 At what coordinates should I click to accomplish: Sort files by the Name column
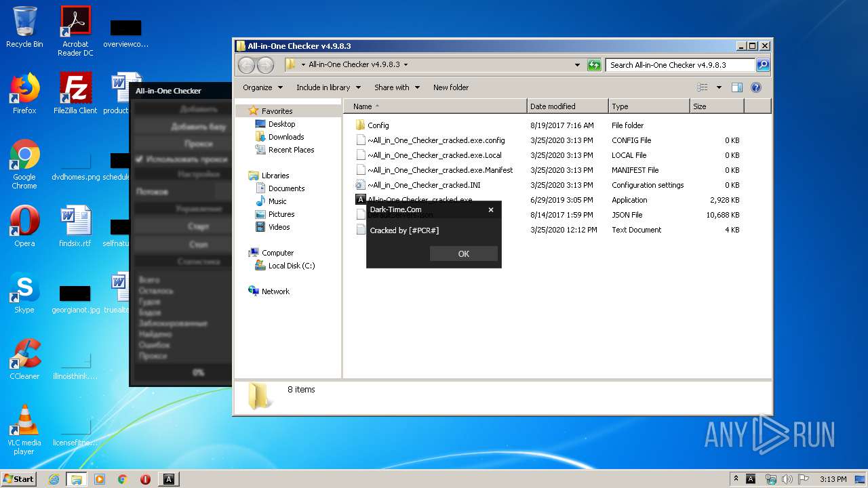click(x=435, y=106)
